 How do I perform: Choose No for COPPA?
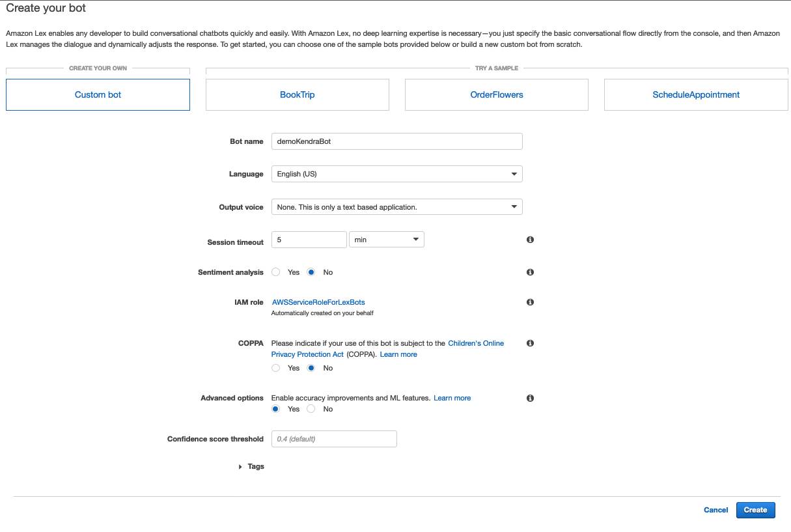(x=311, y=368)
